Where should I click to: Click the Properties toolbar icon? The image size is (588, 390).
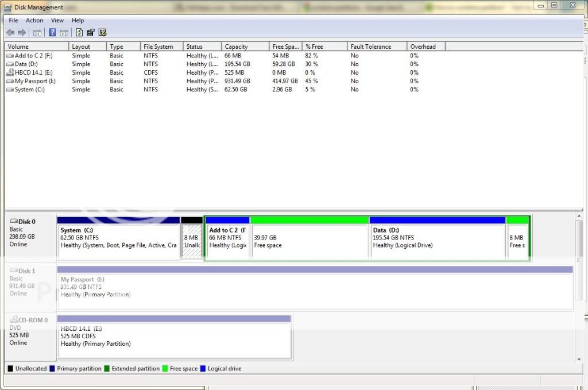tap(91, 33)
